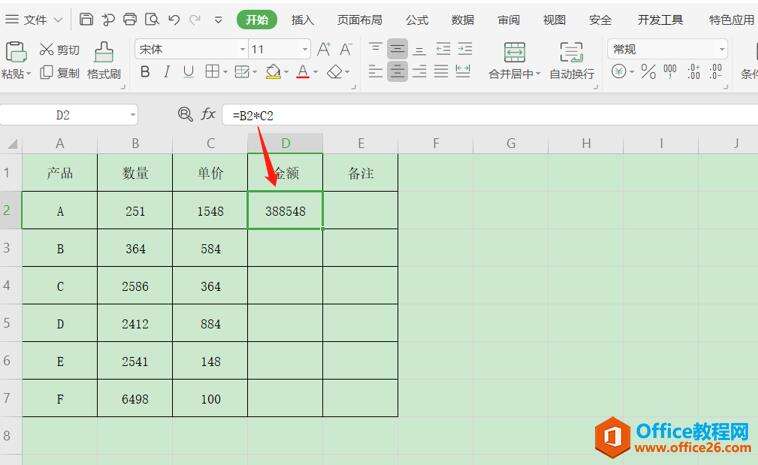Image resolution: width=758 pixels, height=465 pixels.
Task: Click the formula bar showing =B2*C2
Action: 490,116
